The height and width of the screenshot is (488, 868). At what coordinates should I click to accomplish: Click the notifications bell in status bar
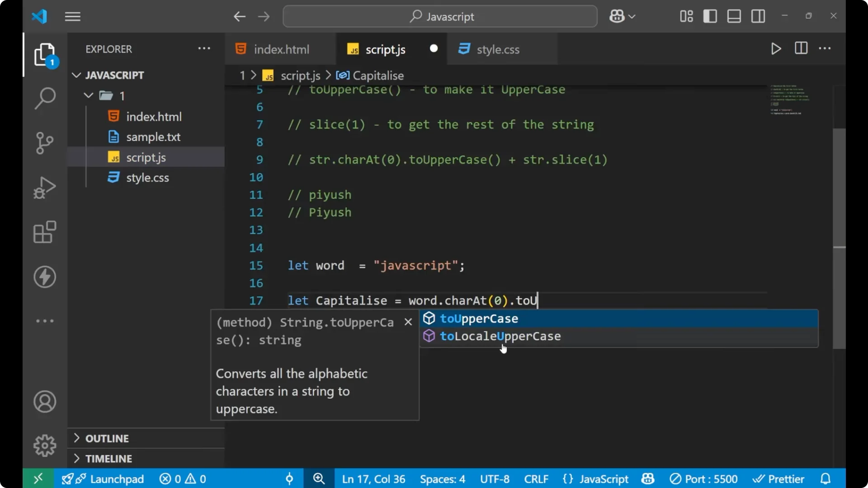(x=826, y=479)
